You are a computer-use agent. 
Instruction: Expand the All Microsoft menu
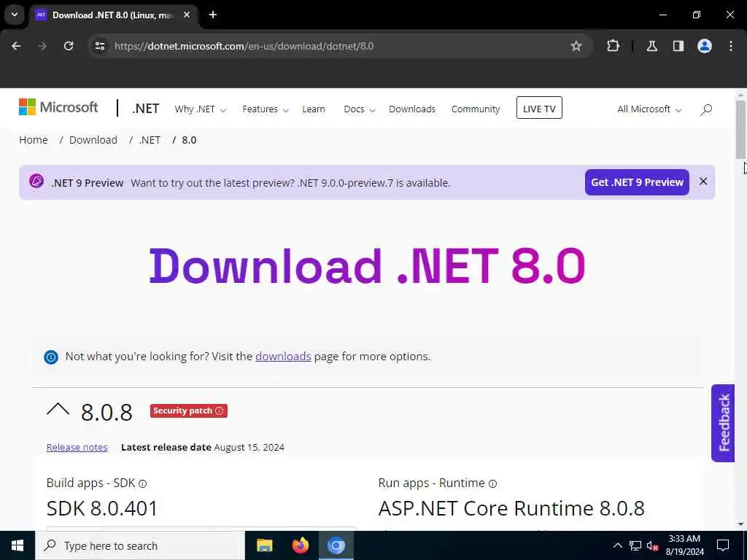tap(649, 109)
